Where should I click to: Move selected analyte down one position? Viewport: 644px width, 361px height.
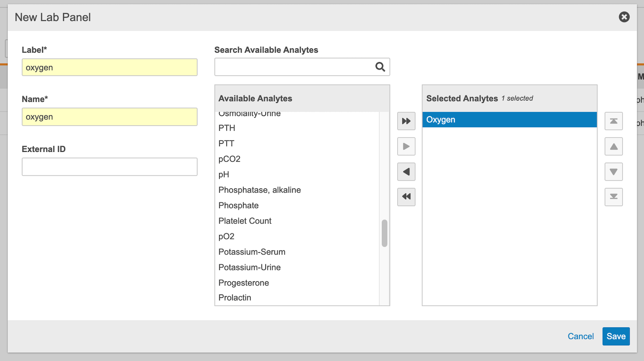pos(614,172)
